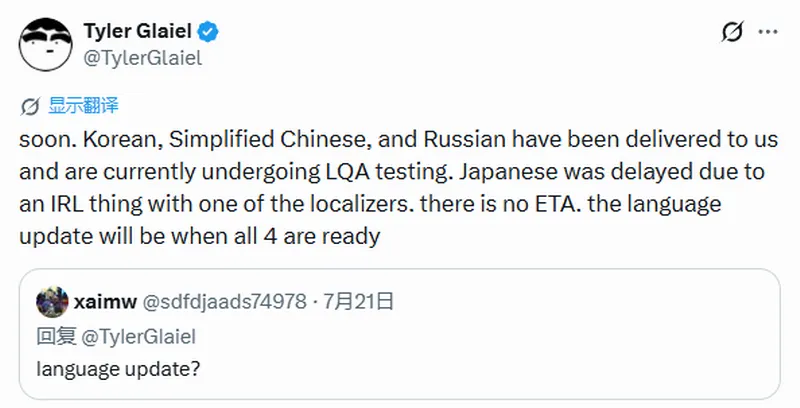Click 'LQA testing' in the tweet

(389, 172)
